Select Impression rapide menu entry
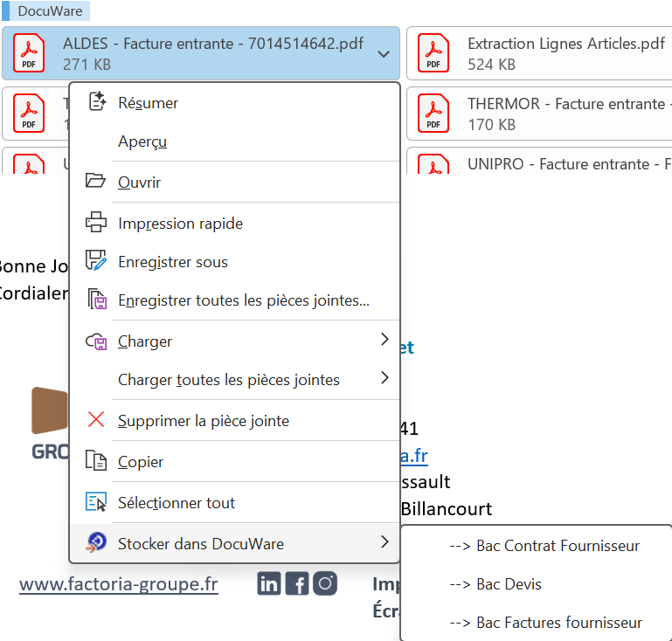 pyautogui.click(x=235, y=223)
